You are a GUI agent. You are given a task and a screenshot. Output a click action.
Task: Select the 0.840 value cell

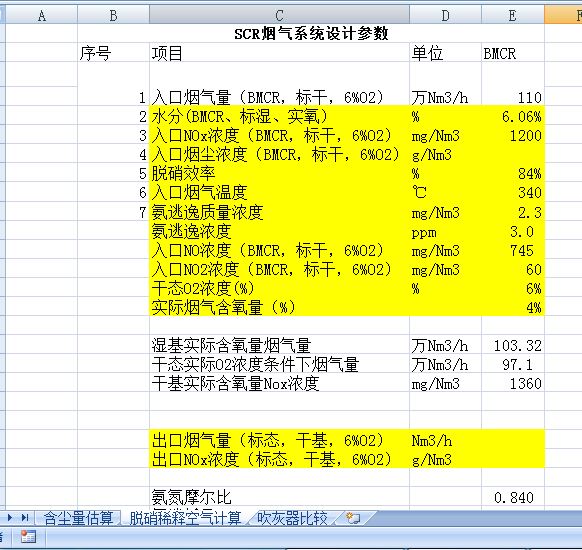pyautogui.click(x=513, y=497)
